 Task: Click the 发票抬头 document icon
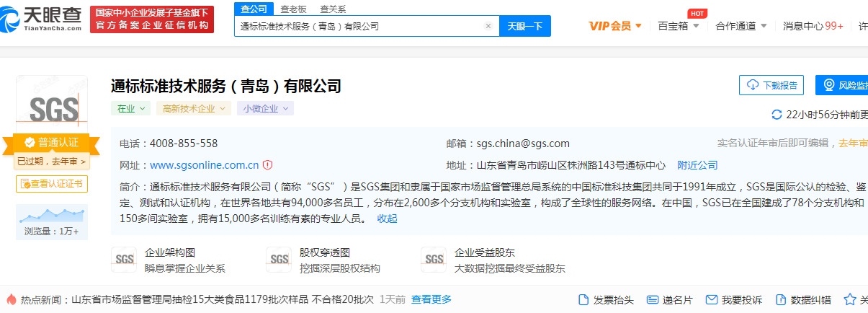click(x=583, y=299)
